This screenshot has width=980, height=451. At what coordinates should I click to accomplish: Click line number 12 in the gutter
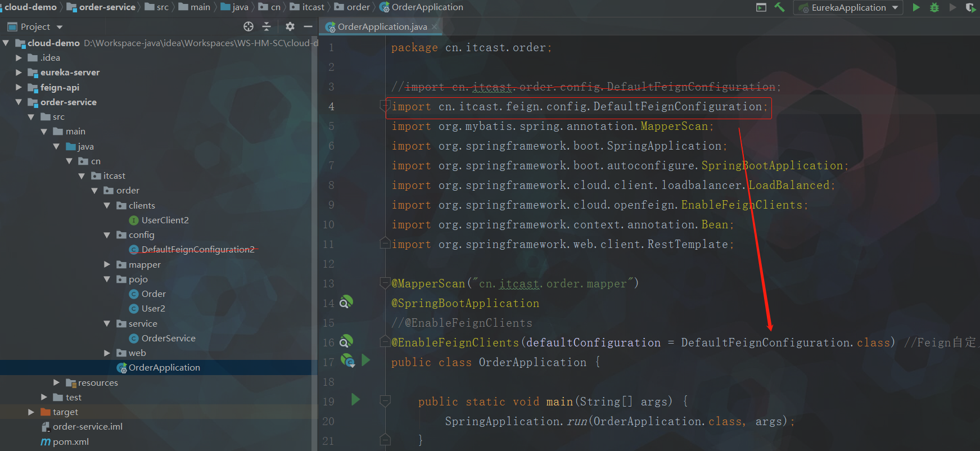[x=328, y=264]
